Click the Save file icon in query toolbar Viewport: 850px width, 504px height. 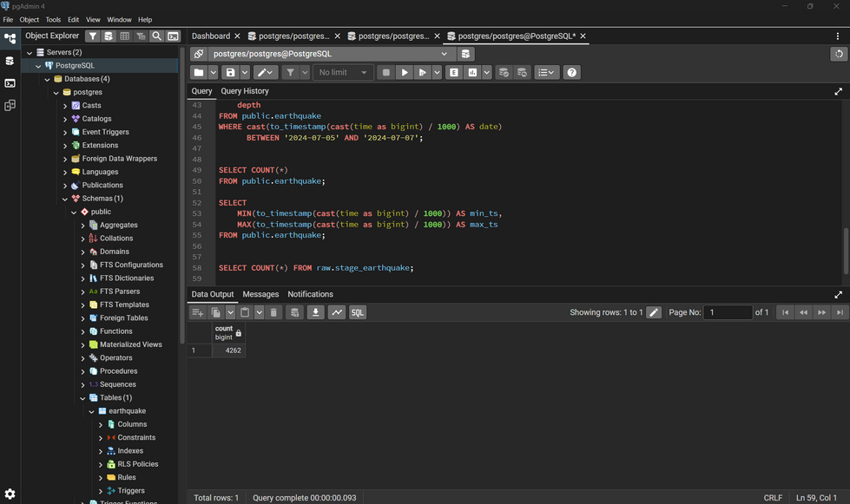pyautogui.click(x=229, y=73)
